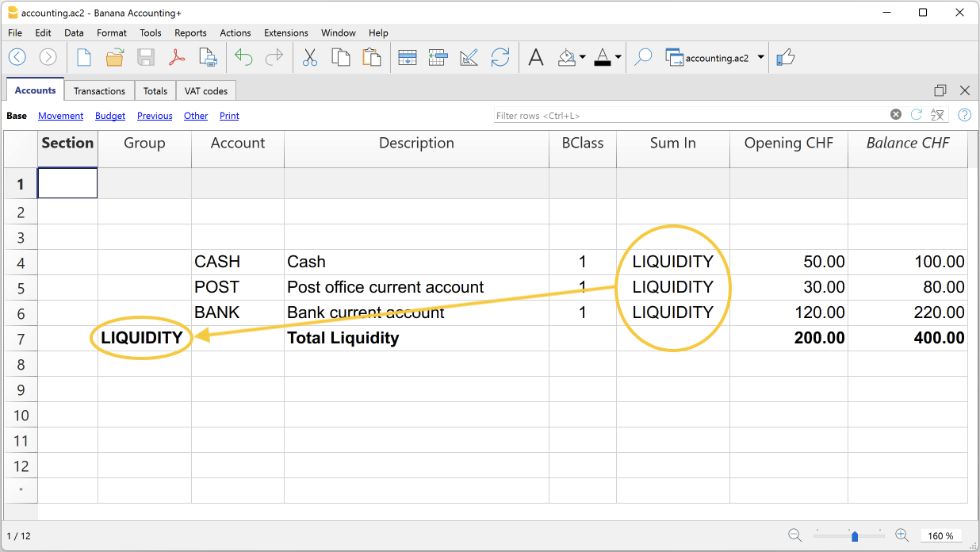The height and width of the screenshot is (552, 980).
Task: Open a file using the folder icon
Action: point(115,57)
